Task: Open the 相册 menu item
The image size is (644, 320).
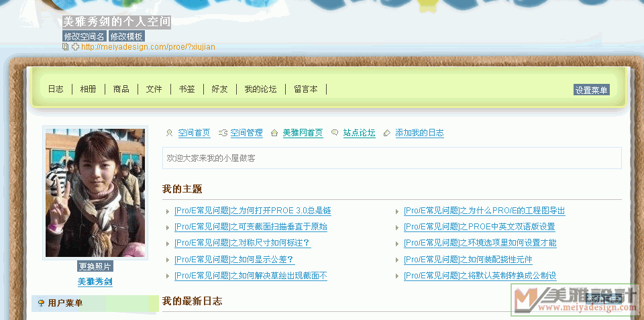Action: click(x=89, y=89)
